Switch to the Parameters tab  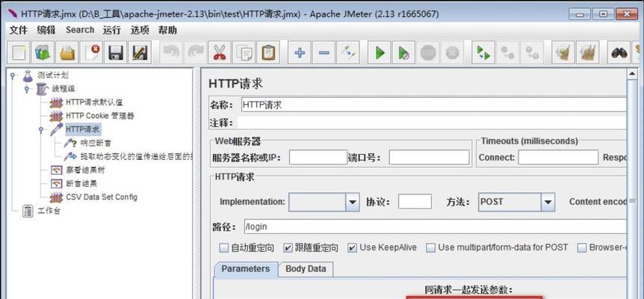click(246, 269)
